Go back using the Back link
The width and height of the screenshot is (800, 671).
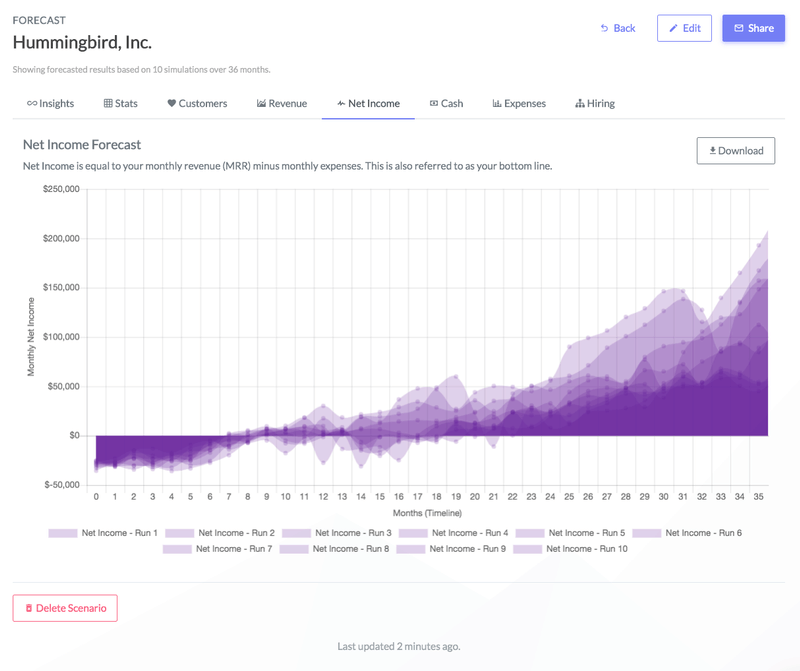point(618,28)
